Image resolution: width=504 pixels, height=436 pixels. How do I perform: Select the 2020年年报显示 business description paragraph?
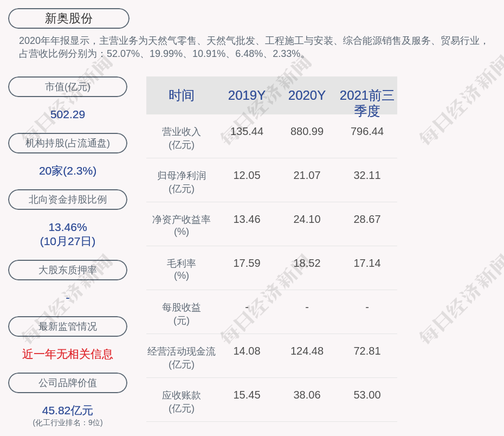pos(253,47)
